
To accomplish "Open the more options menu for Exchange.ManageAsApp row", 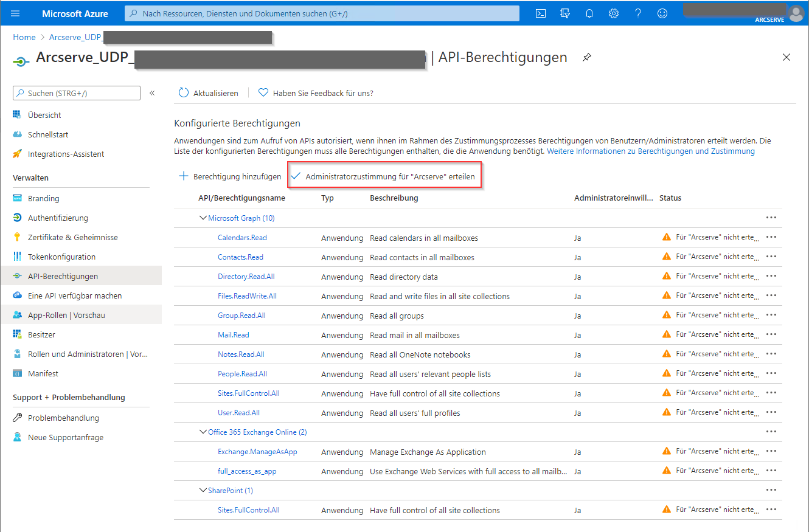I will (x=771, y=451).
